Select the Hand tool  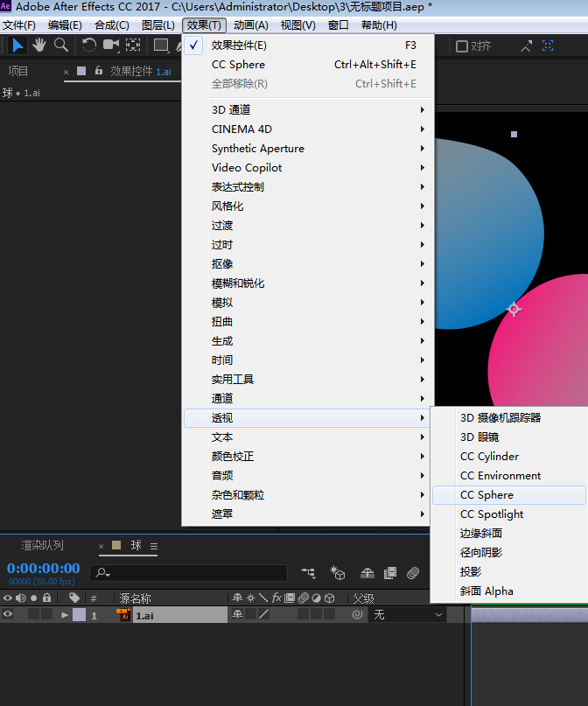tap(39, 45)
